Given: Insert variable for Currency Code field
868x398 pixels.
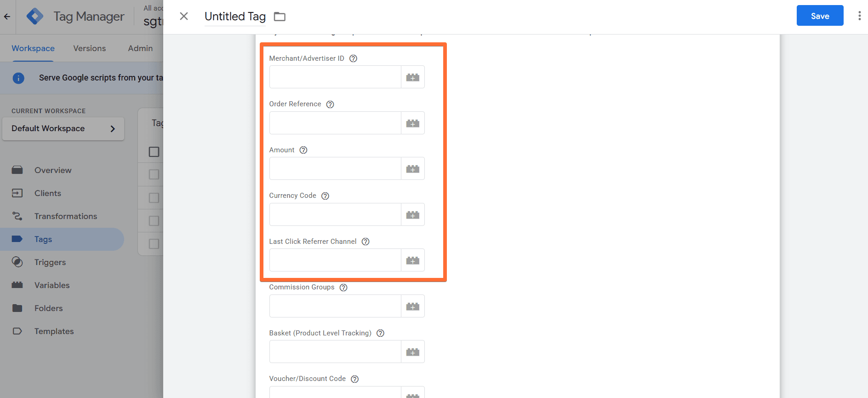Looking at the screenshot, I should click(412, 215).
